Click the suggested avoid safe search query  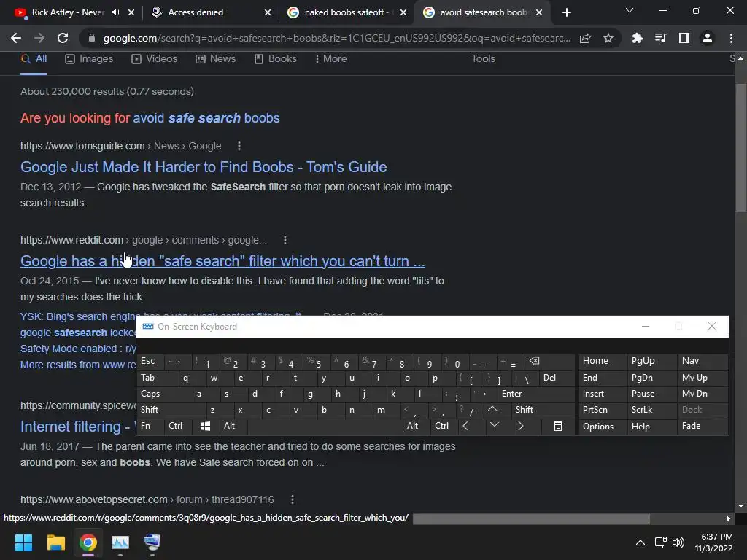206,118
